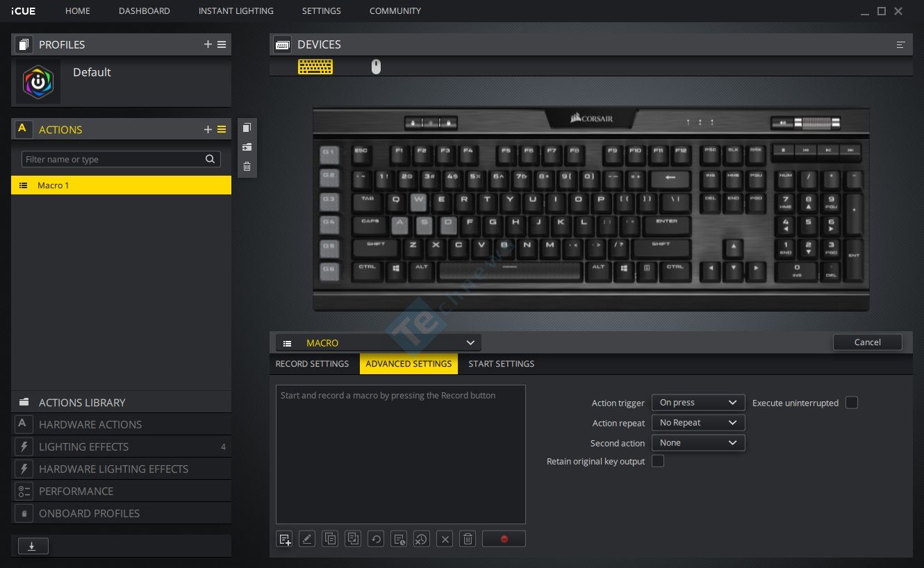Open the Actions hamburger menu icon
This screenshot has width=924, height=568.
(x=222, y=129)
